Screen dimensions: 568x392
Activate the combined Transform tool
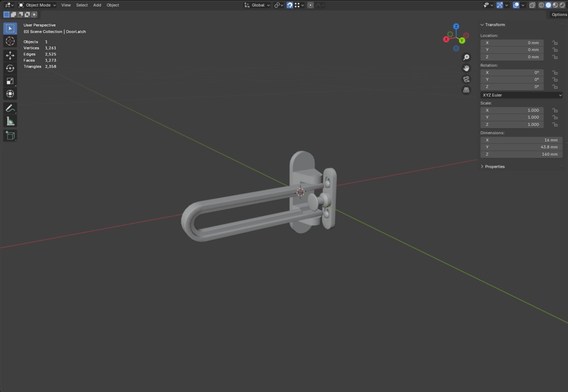tap(10, 94)
